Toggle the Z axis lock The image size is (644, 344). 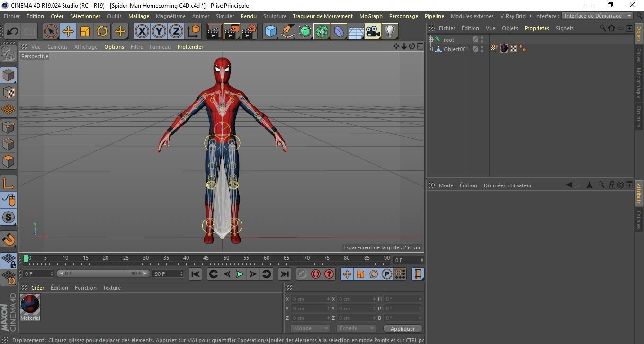(176, 32)
